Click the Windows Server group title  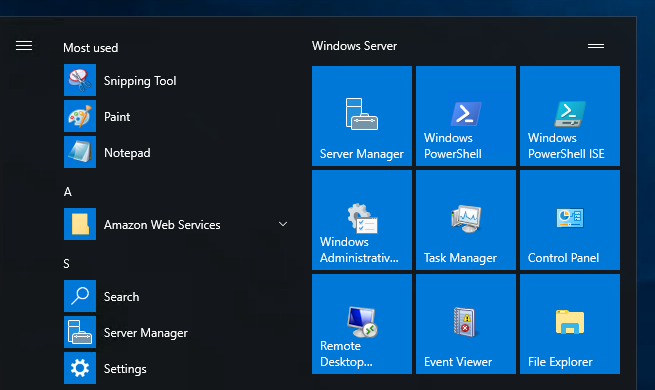354,46
